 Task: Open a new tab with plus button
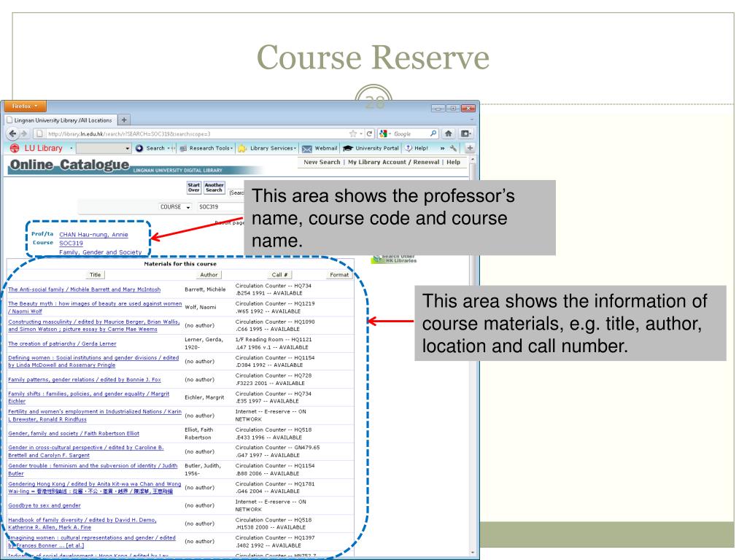tap(124, 120)
